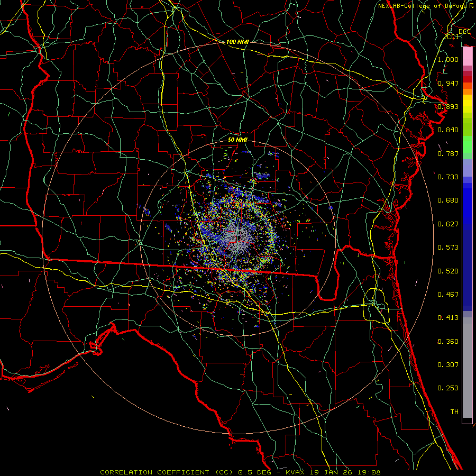Click the 0.520 legend value
This screenshot has width=476, height=476.
pos(448,271)
